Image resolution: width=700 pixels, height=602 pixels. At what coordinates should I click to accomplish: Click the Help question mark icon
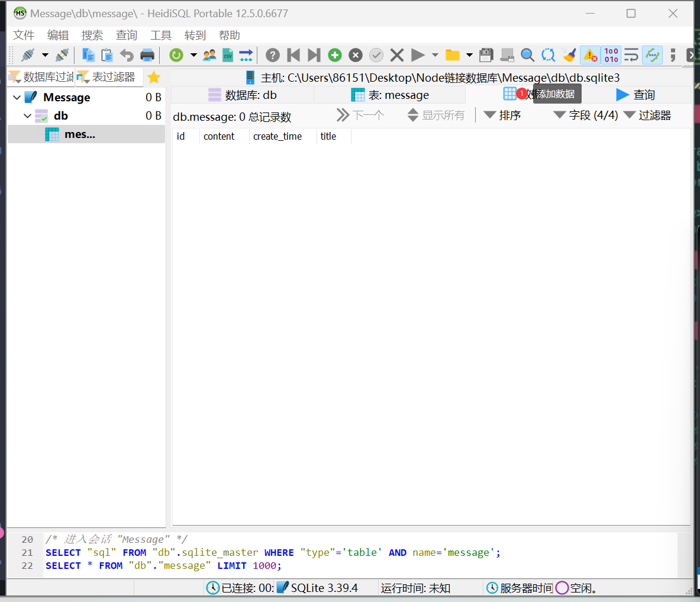point(272,56)
